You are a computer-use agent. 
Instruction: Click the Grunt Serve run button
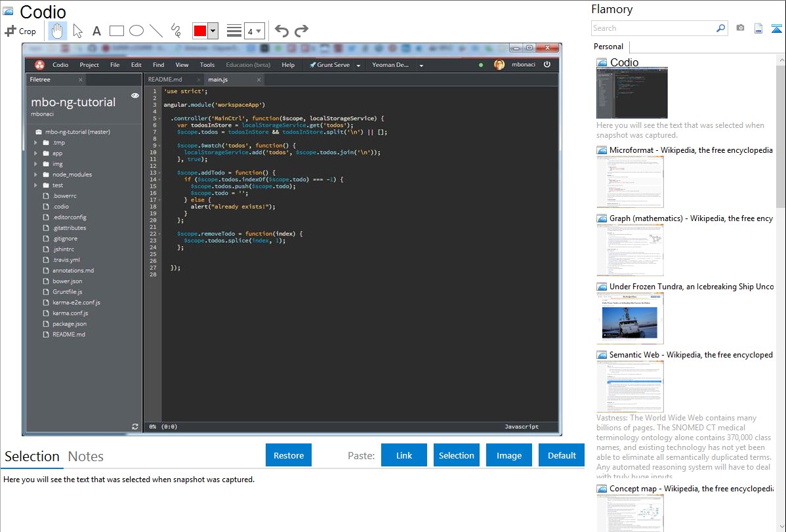pyautogui.click(x=329, y=65)
